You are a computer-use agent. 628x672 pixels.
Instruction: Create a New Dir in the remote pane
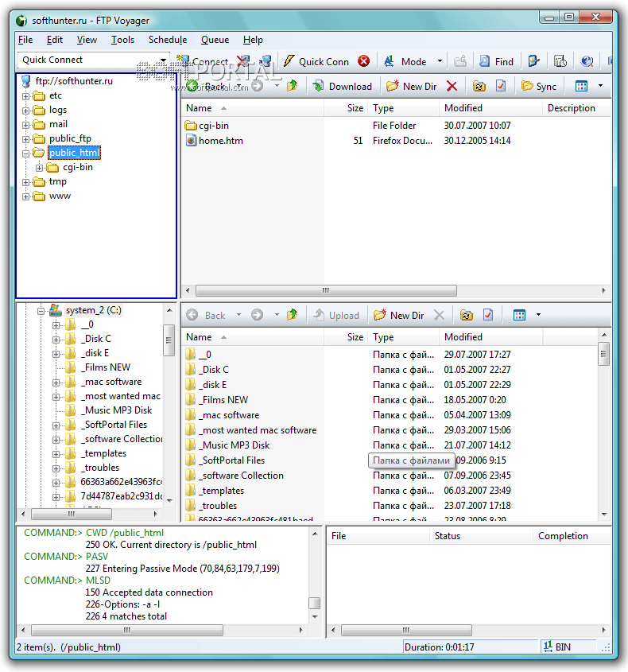pyautogui.click(x=411, y=86)
